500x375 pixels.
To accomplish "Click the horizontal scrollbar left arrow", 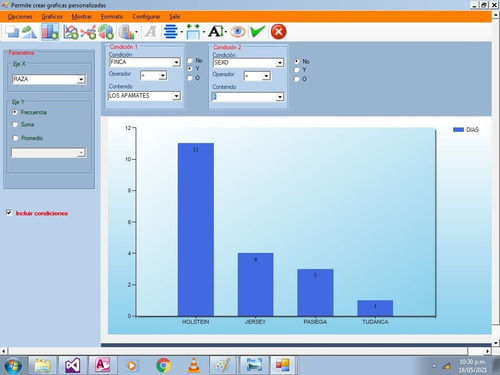I will click(x=4, y=351).
